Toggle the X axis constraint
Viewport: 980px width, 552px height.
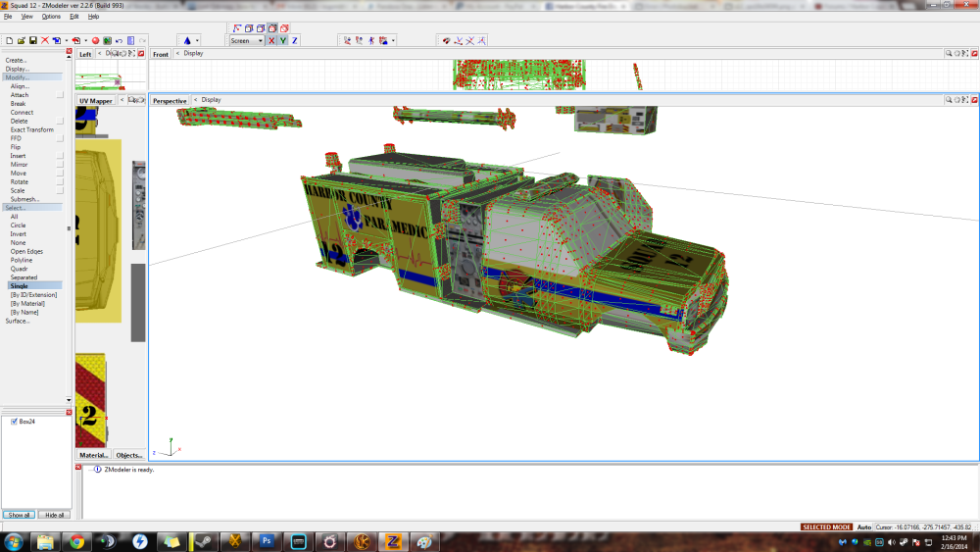271,40
